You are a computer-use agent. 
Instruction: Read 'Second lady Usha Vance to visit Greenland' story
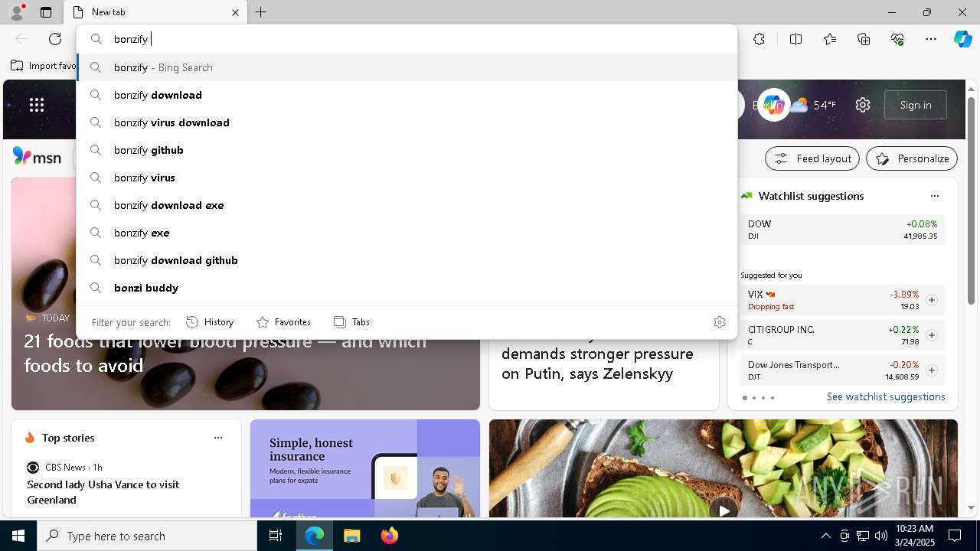click(103, 492)
